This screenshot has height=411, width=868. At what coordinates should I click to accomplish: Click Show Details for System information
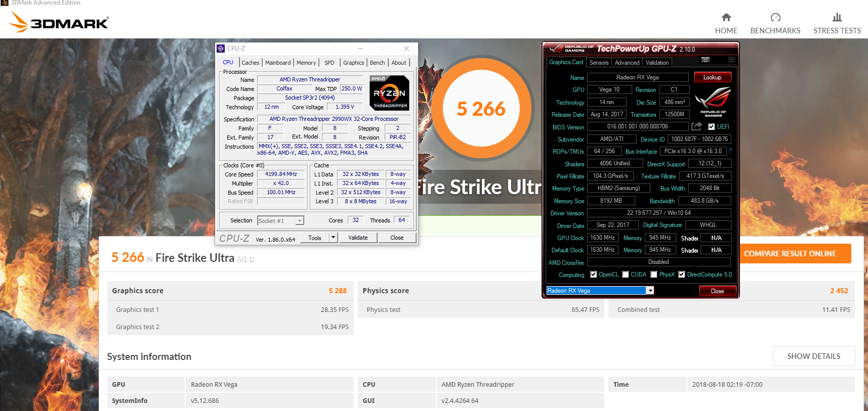(814, 356)
